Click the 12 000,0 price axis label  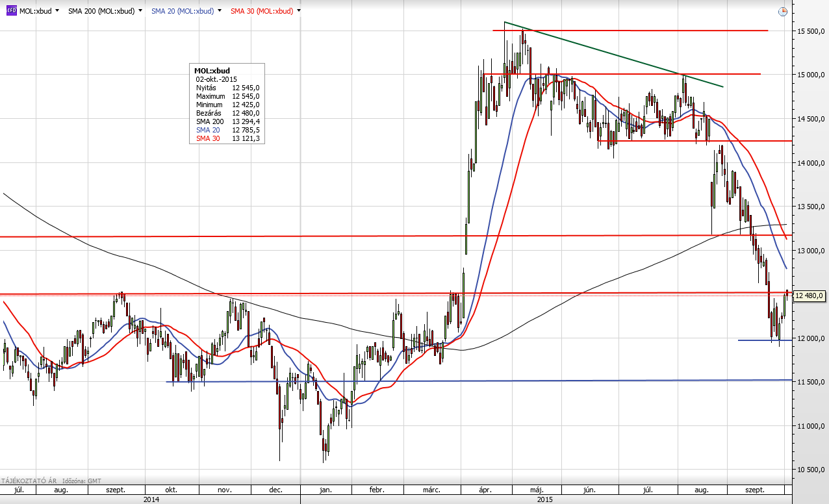pyautogui.click(x=811, y=338)
